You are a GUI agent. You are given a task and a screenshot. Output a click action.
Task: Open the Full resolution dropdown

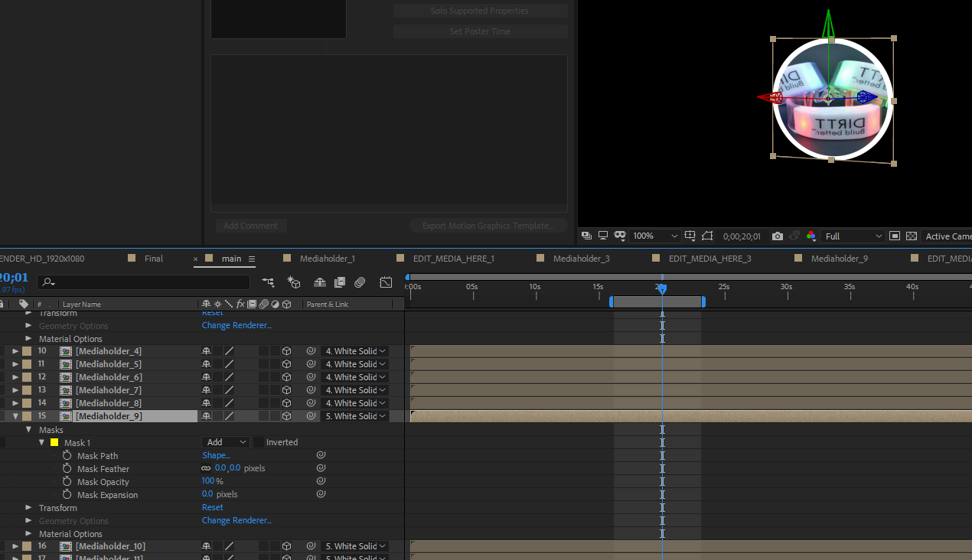point(853,236)
